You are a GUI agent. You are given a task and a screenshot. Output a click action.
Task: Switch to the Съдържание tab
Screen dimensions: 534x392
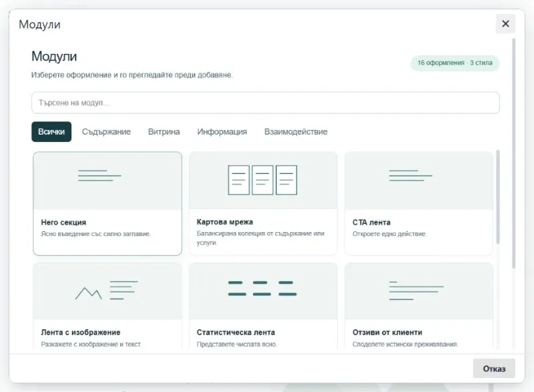[106, 132]
